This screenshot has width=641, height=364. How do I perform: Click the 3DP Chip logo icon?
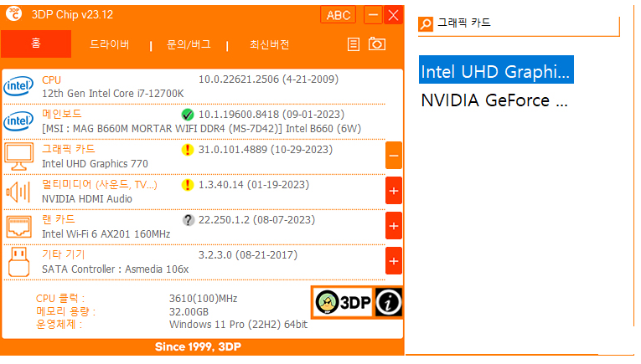coord(13,13)
